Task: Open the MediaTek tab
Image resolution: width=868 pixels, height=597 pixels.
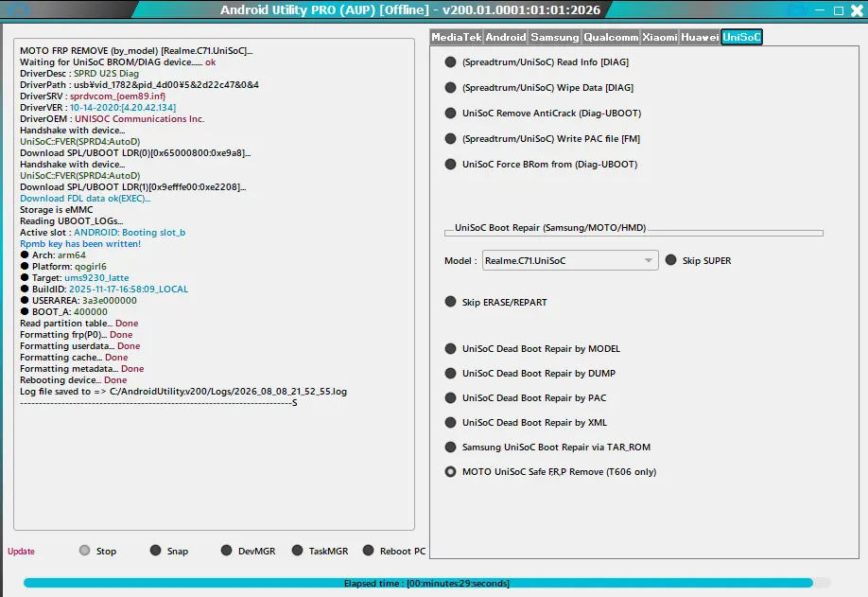Action: click(456, 37)
